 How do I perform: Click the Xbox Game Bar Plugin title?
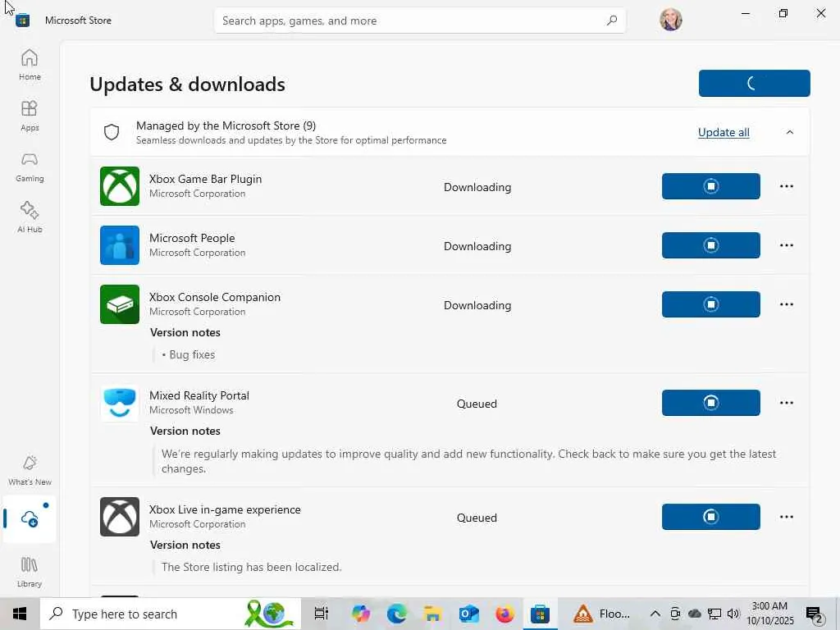(x=205, y=179)
